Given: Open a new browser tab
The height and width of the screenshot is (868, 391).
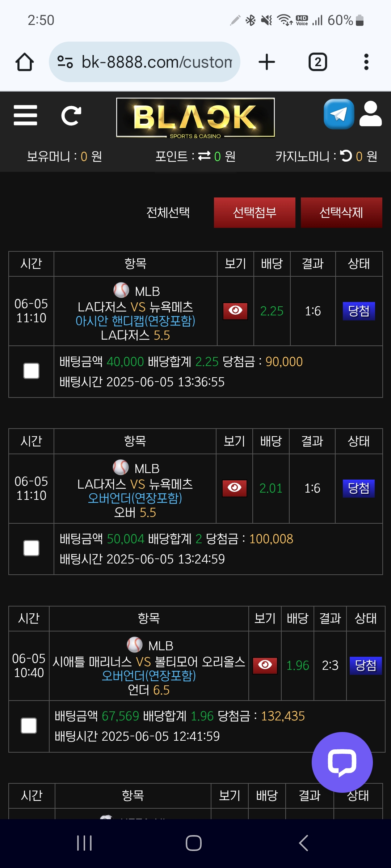Looking at the screenshot, I should tap(267, 62).
